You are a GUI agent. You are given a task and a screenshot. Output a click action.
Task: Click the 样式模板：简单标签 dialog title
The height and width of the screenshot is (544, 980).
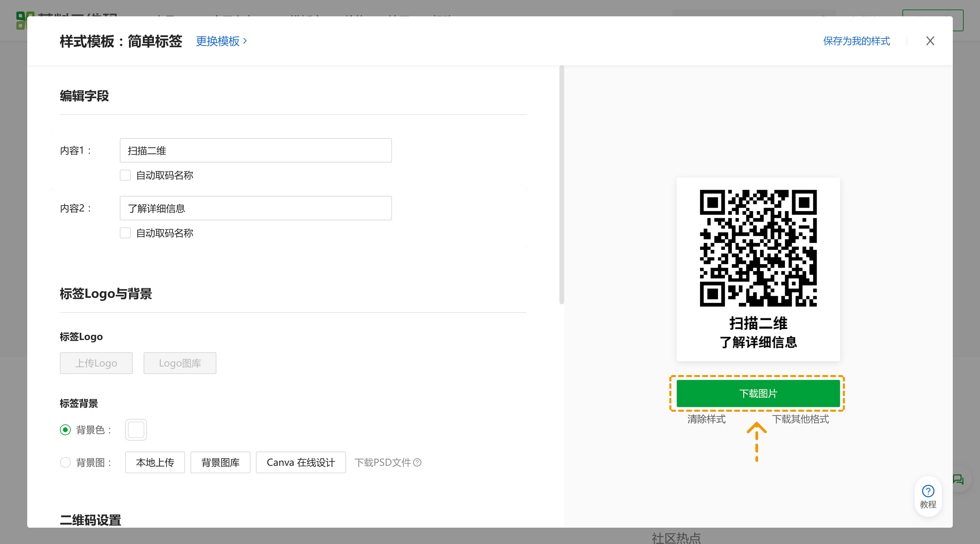[x=121, y=41]
